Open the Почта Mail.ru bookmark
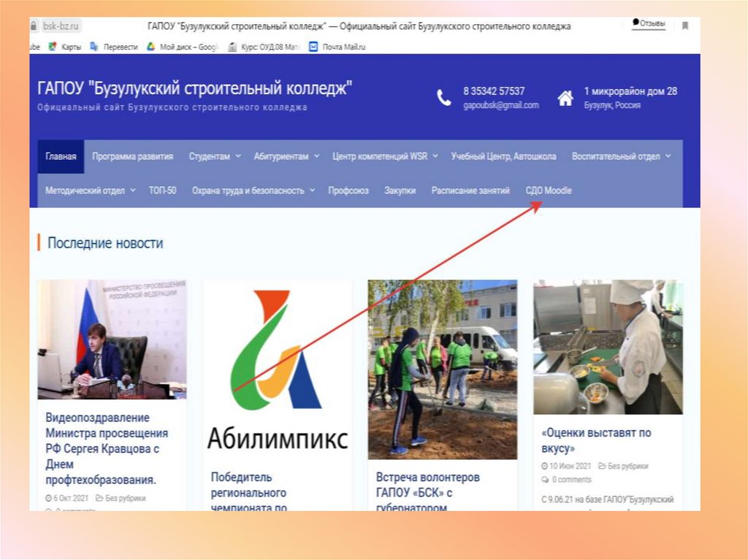 [x=337, y=47]
